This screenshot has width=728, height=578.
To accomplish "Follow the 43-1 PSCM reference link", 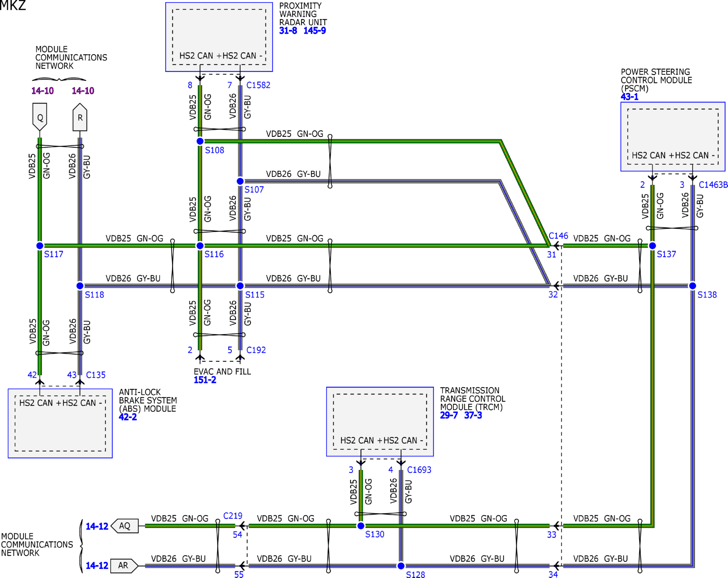I will (x=629, y=97).
